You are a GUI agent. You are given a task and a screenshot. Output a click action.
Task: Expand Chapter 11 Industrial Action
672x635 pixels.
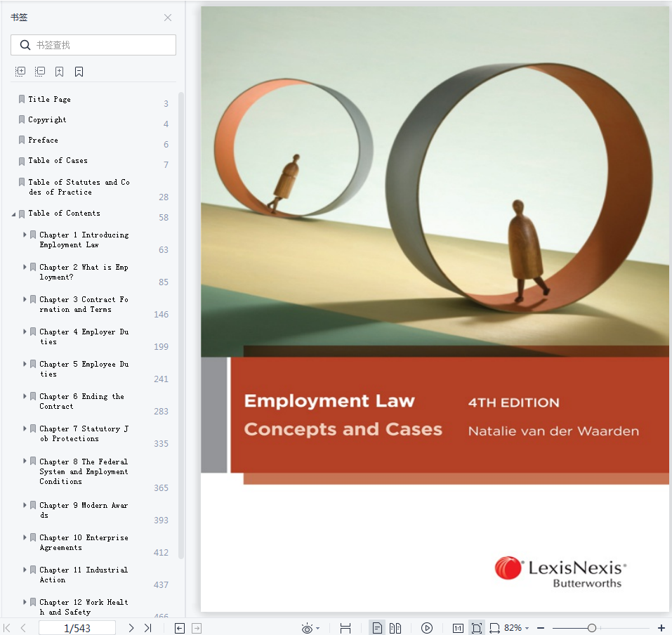pos(25,570)
